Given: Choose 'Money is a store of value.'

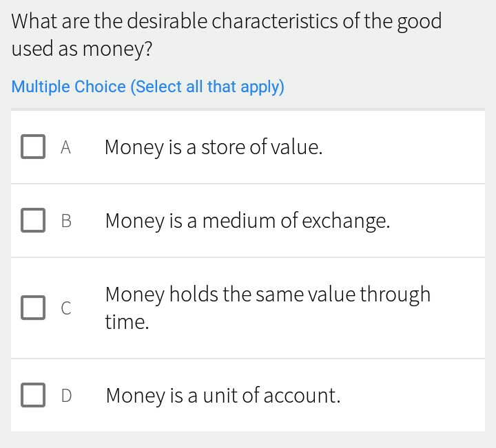Looking at the screenshot, I should pos(213,147).
